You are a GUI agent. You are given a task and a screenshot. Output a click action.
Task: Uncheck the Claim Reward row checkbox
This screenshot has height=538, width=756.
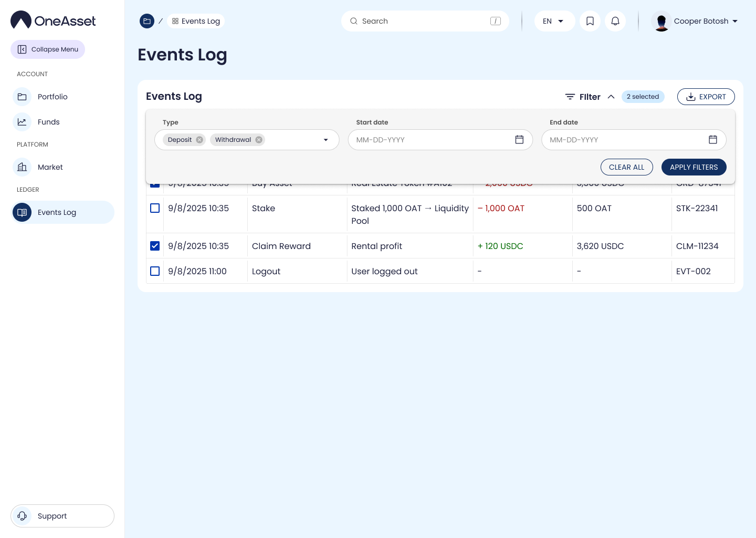tap(155, 246)
